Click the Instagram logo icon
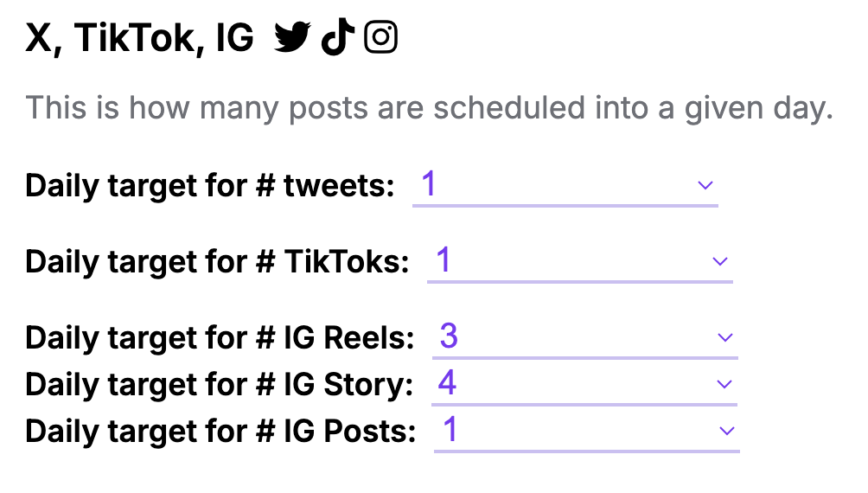The image size is (868, 493). 381,38
